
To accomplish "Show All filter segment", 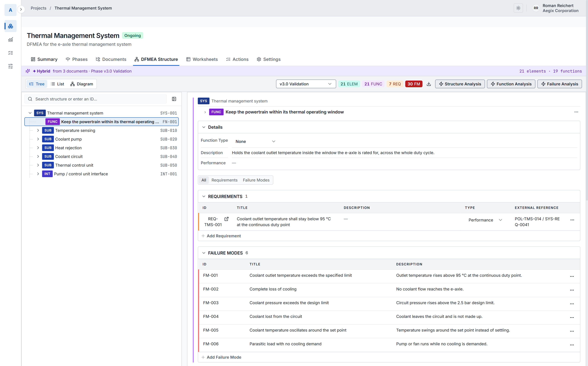I will 204,180.
